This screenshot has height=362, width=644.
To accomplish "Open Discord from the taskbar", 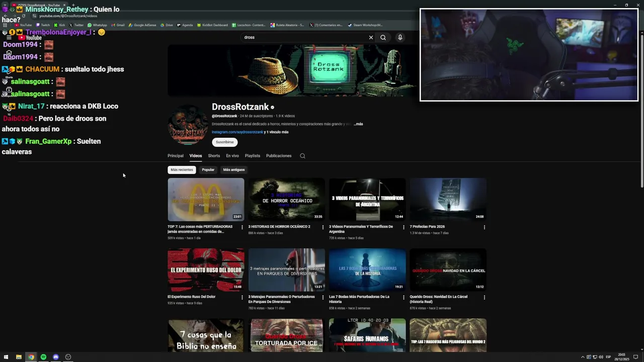I will [x=55, y=357].
